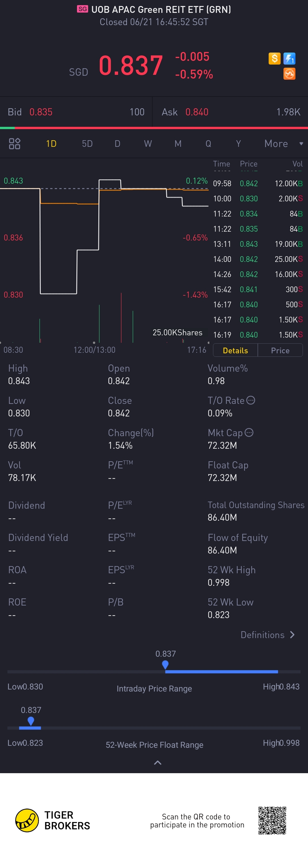Switch the trade panel to Details

(235, 350)
